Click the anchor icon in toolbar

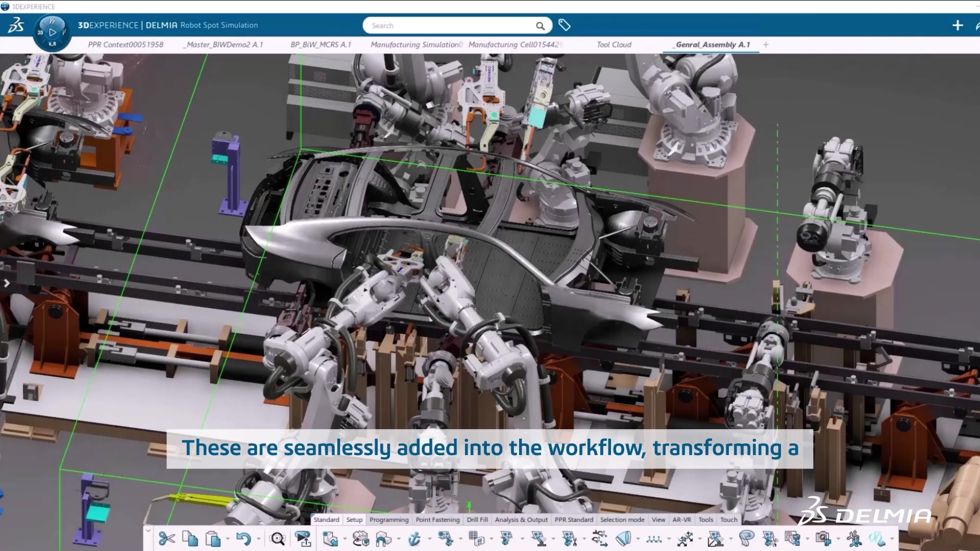pos(414,538)
